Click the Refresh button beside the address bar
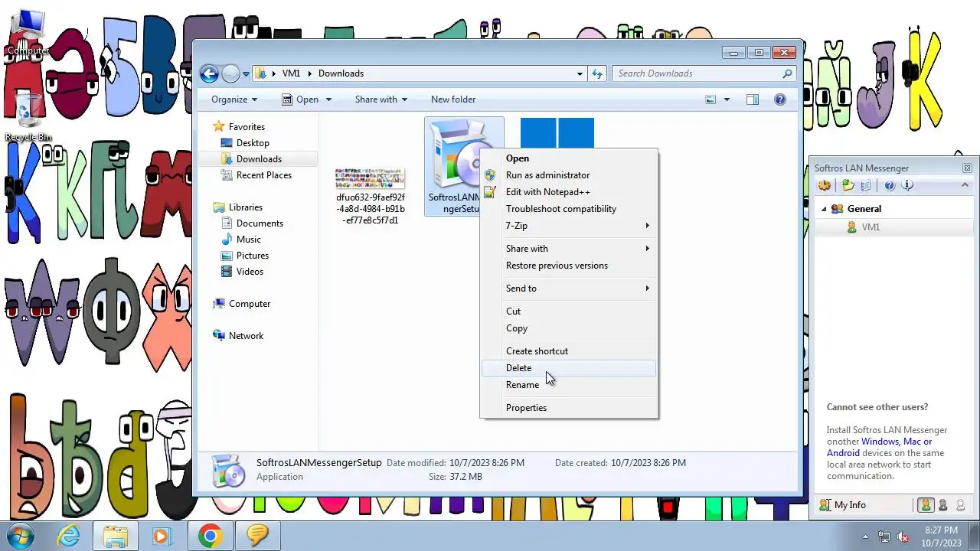 [598, 73]
